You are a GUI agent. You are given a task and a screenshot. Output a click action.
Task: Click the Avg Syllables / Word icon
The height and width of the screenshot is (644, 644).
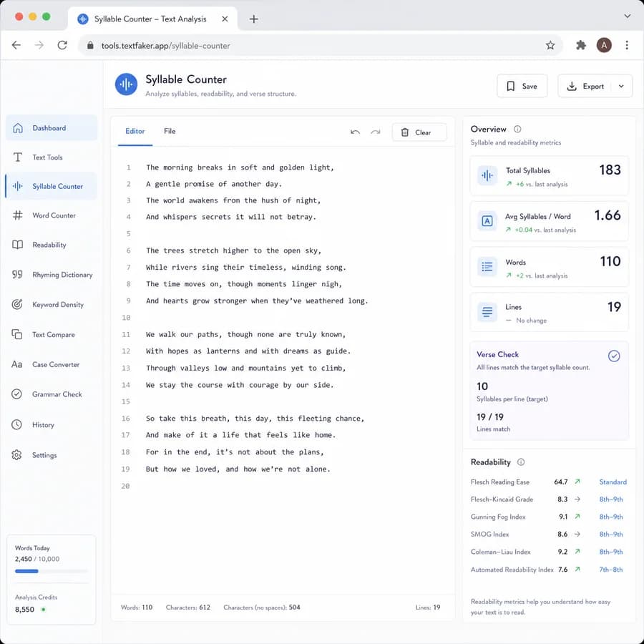point(487,221)
